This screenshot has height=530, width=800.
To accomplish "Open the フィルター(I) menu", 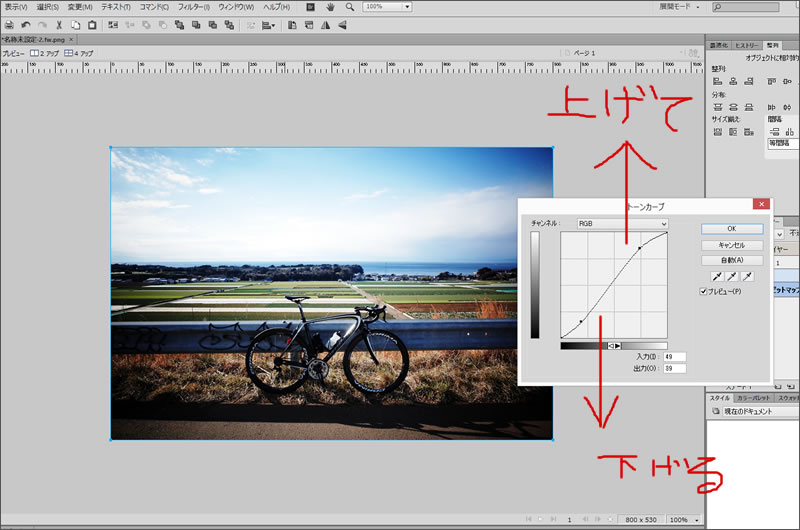I will click(x=193, y=7).
